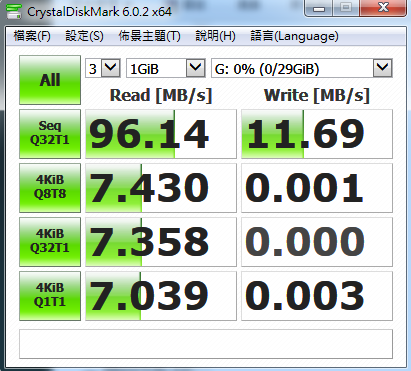Click the CrystalDiskMark title bar icon
411x371 pixels.
click(x=14, y=11)
